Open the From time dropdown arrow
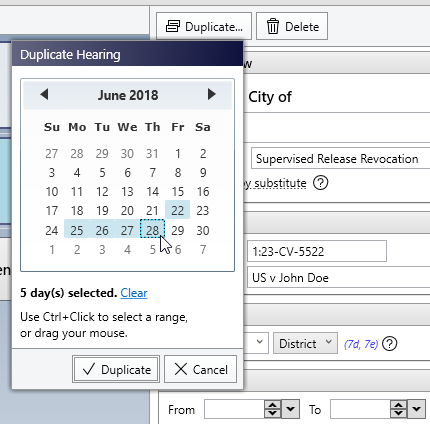Screen dimensions: 430x424 tap(290, 409)
